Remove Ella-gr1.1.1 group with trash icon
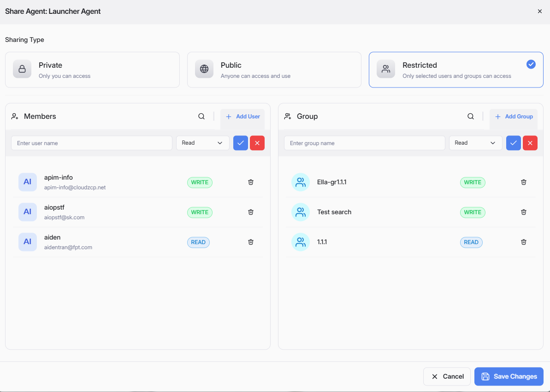This screenshot has height=392, width=550. point(524,182)
